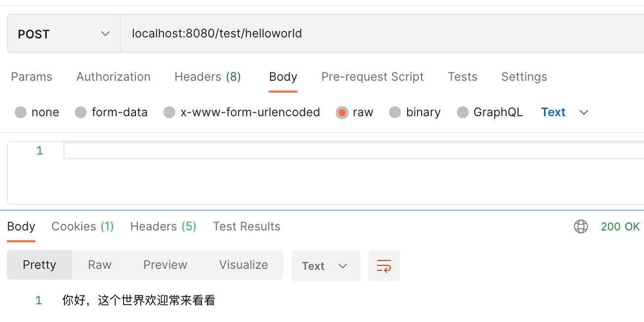Click the Preview response view button
Screen dimensions: 644x322
point(165,265)
